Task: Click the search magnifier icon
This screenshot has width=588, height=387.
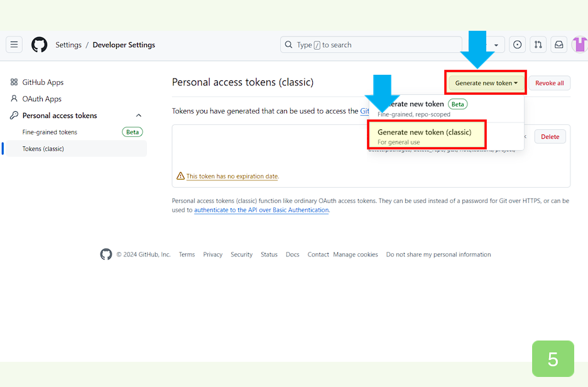Action: (288, 45)
